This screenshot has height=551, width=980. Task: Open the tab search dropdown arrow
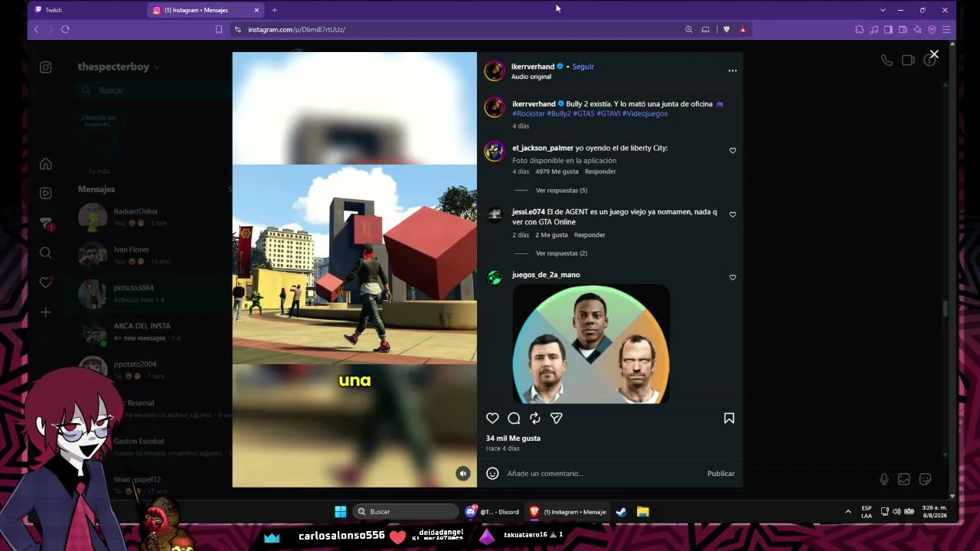coord(883,10)
